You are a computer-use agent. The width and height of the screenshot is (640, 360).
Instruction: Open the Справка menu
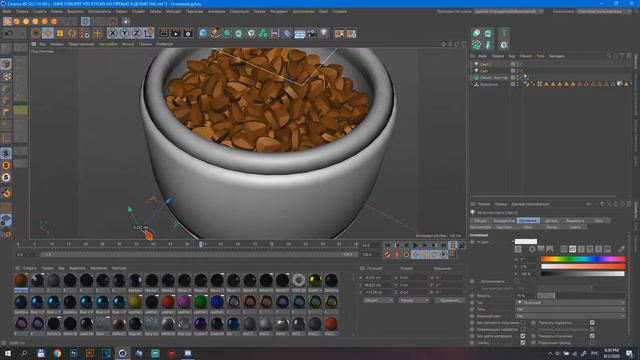pos(340,11)
